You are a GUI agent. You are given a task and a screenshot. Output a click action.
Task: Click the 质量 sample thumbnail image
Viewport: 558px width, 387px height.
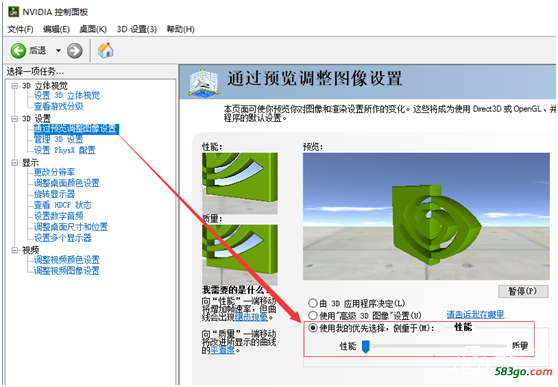[240, 254]
